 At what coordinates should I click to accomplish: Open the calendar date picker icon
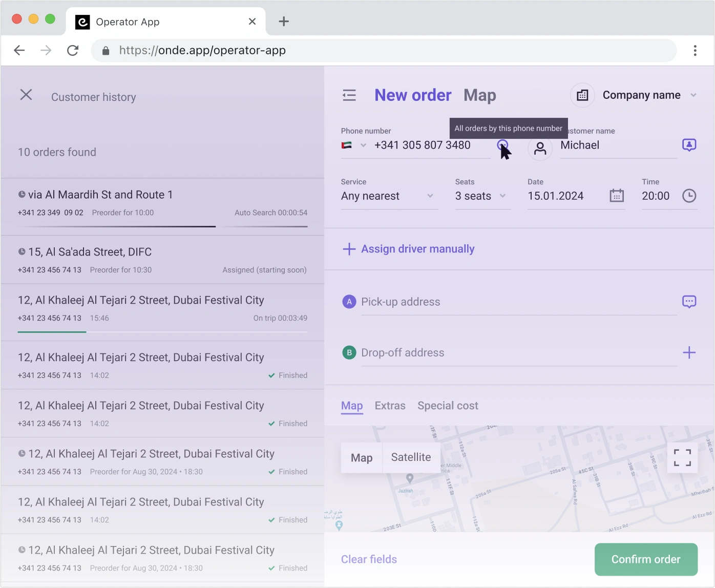coord(617,196)
